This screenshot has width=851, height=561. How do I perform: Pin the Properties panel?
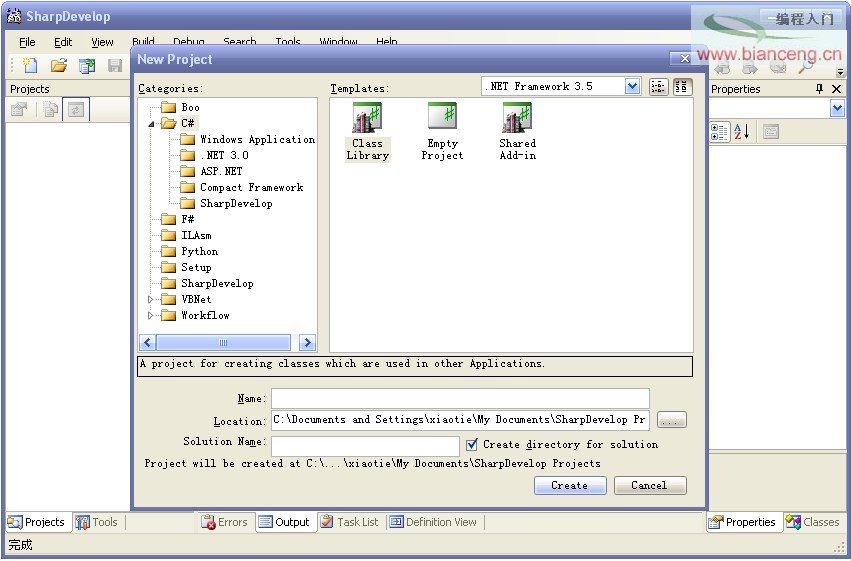click(820, 88)
